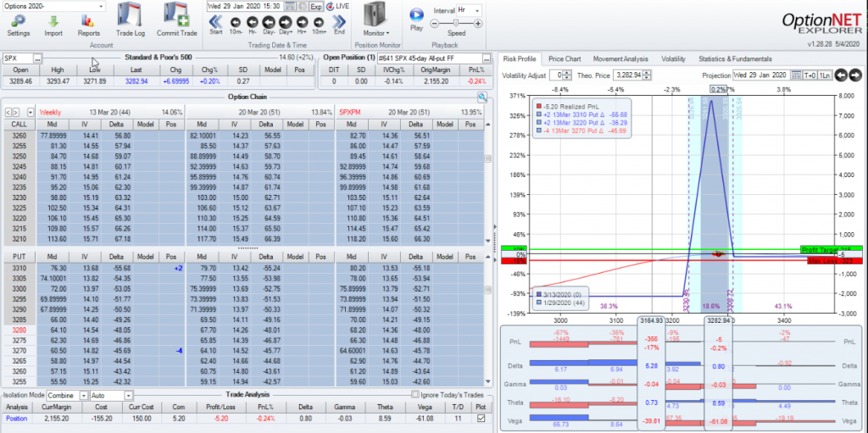
Task: Jump to Start of trading date
Action: coord(216,25)
